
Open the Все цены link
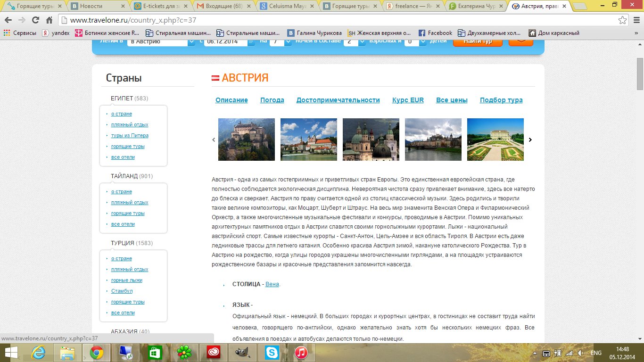pos(452,100)
